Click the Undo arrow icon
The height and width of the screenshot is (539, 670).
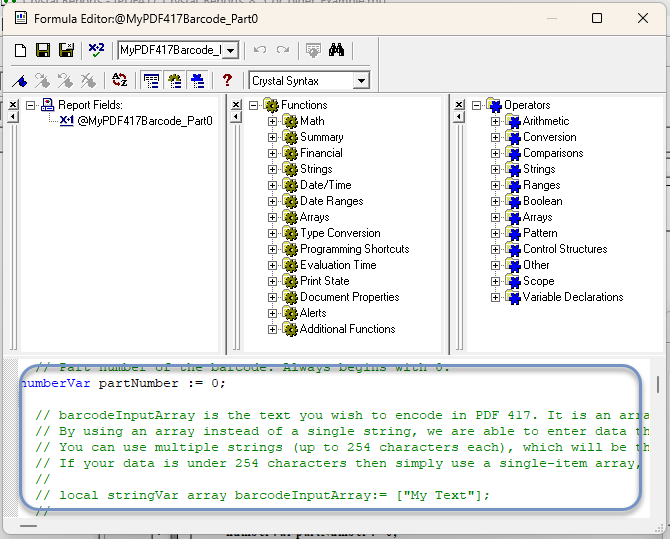click(260, 50)
